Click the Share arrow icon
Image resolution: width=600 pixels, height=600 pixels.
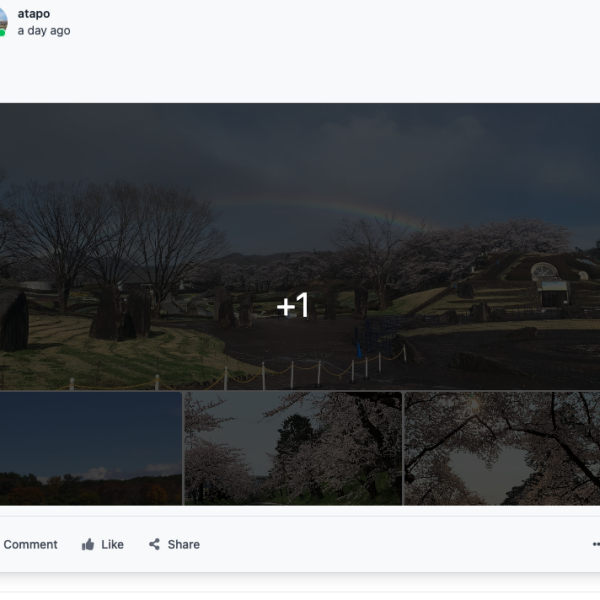154,544
